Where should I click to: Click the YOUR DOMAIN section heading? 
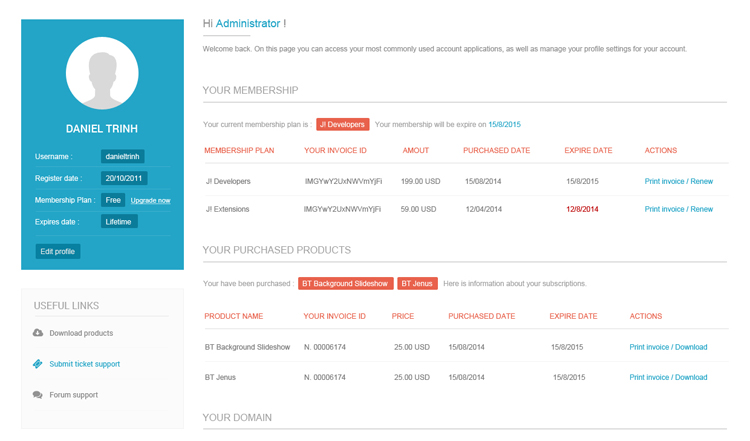tap(237, 418)
